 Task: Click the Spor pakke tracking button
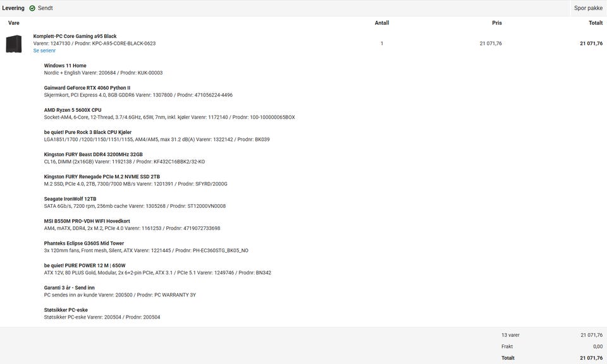click(588, 8)
